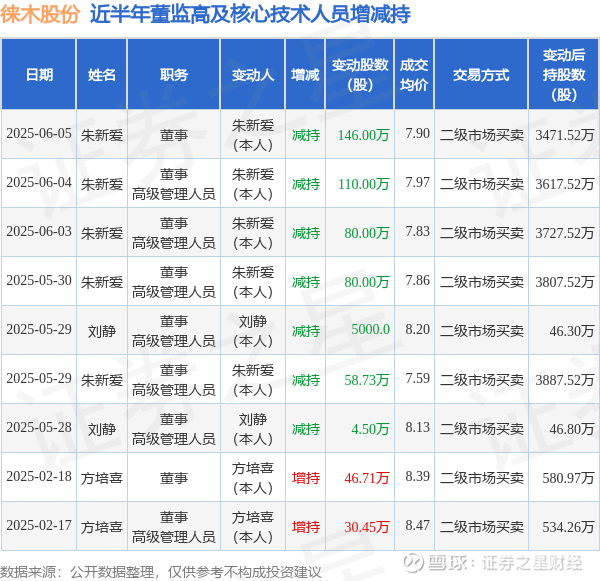Viewport: 600px width, 581px height.
Task: Click the share change value 46.71万
Action: pos(367,478)
